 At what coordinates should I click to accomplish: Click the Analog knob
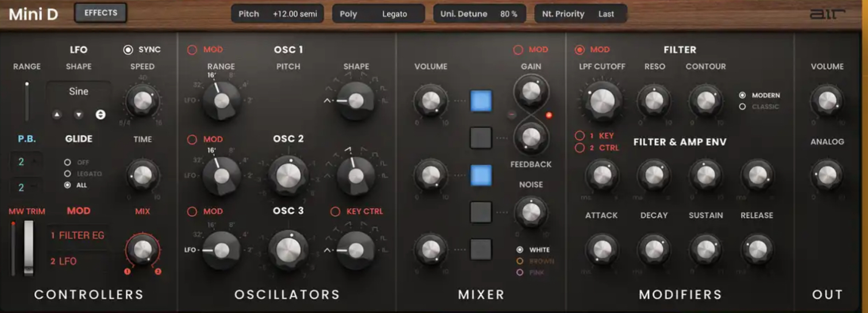[x=827, y=175]
